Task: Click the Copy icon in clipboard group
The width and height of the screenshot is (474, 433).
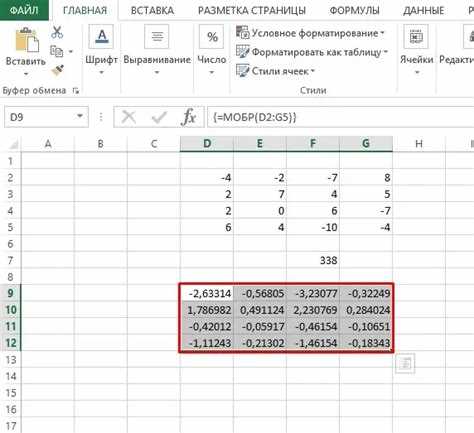Action: pos(57,52)
